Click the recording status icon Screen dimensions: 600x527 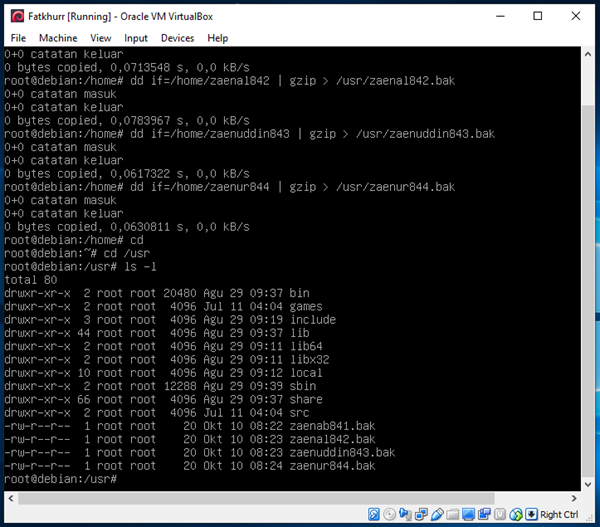(x=484, y=514)
